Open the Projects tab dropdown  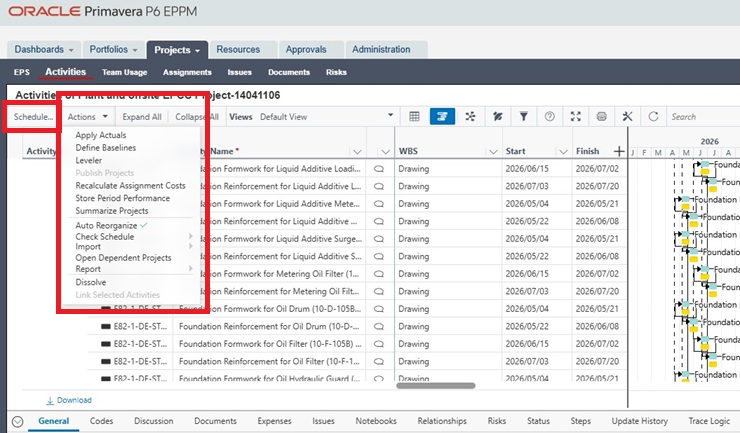197,51
